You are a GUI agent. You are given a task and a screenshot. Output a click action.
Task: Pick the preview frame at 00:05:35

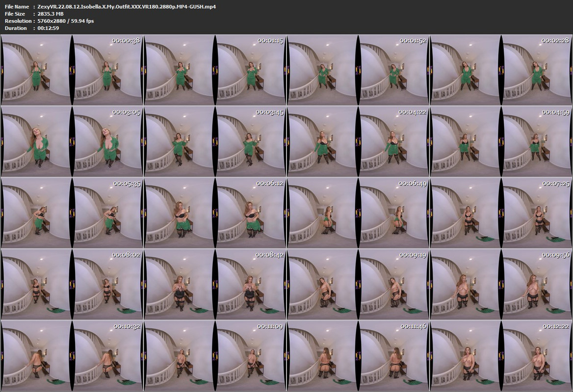72,213
